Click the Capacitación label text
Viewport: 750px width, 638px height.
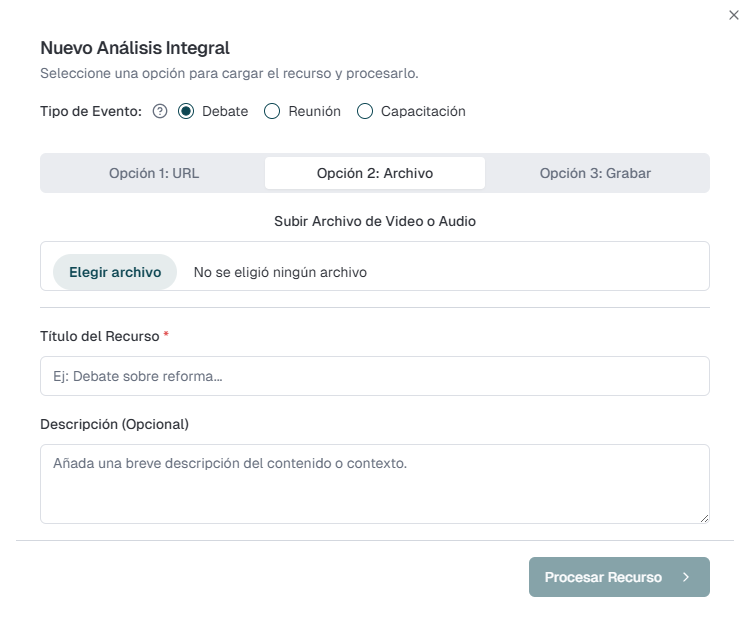[423, 112]
